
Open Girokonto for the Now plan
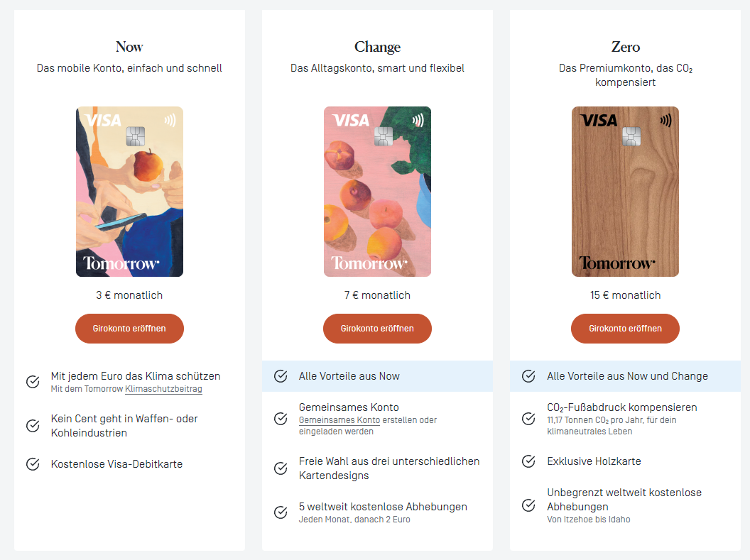click(x=129, y=329)
